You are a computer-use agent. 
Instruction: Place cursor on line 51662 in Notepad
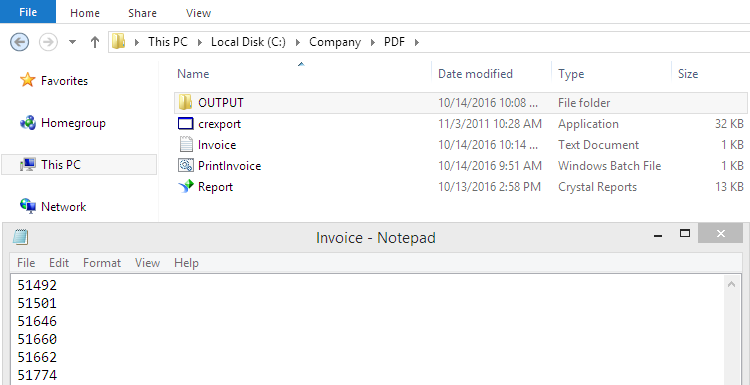[37, 357]
